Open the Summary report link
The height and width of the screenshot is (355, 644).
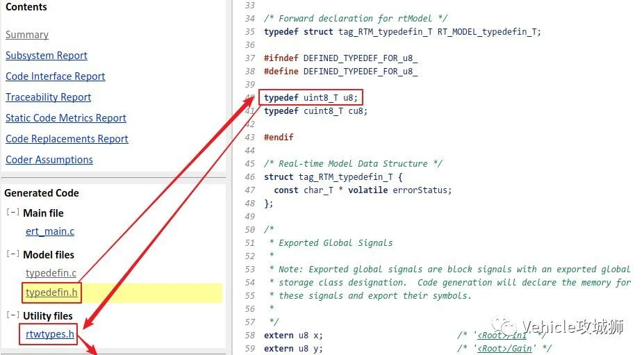(x=27, y=35)
